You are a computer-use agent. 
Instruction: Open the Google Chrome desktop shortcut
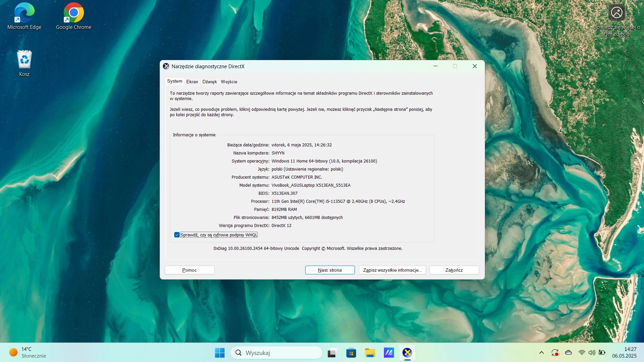pos(74,16)
